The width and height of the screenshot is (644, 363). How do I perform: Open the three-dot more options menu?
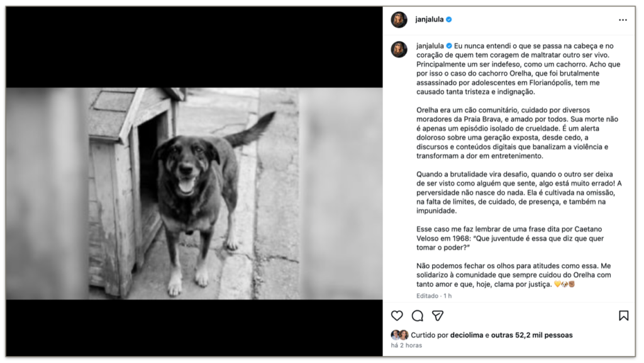tap(623, 20)
